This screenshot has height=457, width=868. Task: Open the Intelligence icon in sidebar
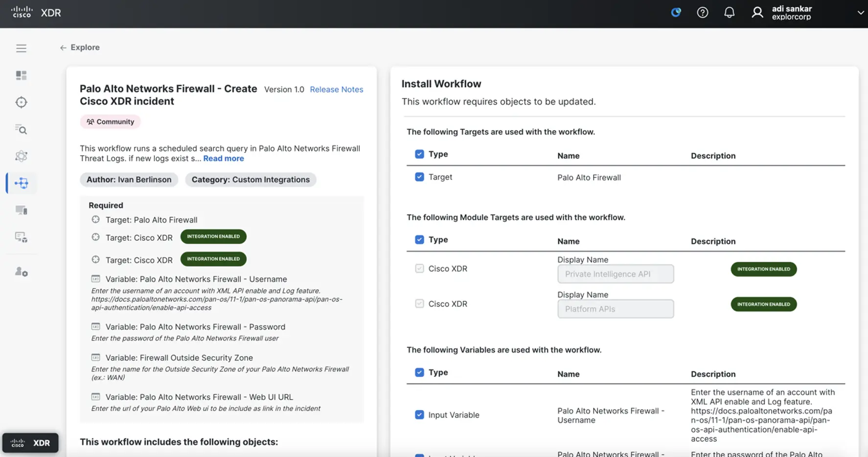21,156
